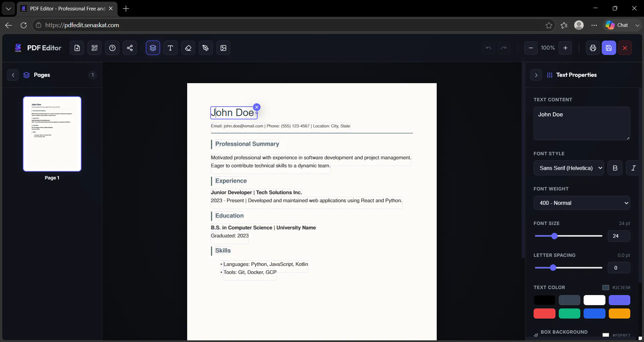This screenshot has height=342, width=644.
Task: Toggle italic formatting
Action: 633,168
